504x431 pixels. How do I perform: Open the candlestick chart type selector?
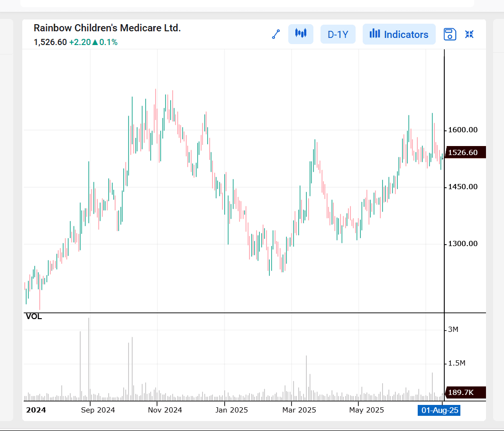tap(301, 34)
